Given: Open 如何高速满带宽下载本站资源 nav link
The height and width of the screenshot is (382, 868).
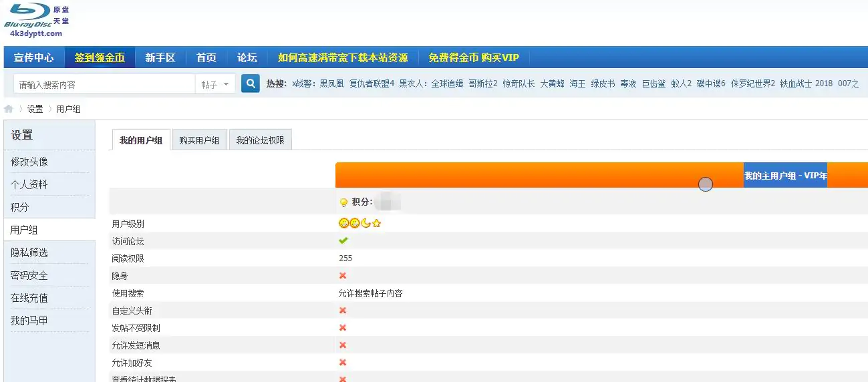Looking at the screenshot, I should (x=343, y=57).
